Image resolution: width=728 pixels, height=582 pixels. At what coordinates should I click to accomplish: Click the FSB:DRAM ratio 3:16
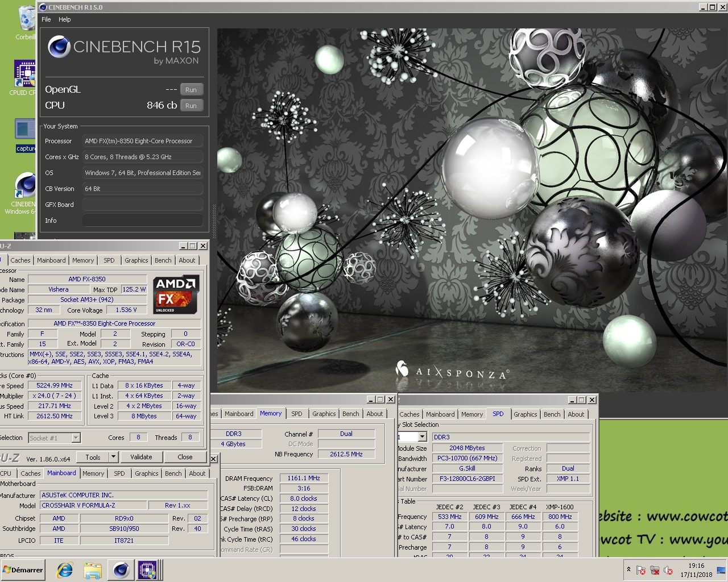[304, 488]
